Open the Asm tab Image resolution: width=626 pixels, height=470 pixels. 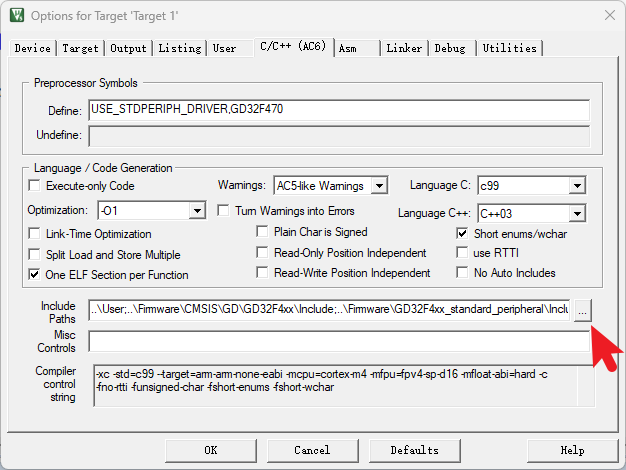[357, 48]
